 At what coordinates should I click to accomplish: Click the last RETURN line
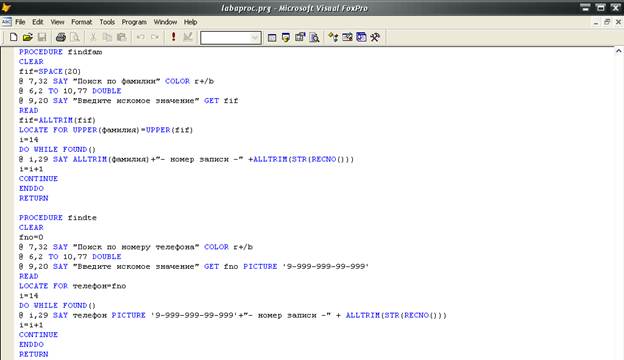(x=33, y=354)
